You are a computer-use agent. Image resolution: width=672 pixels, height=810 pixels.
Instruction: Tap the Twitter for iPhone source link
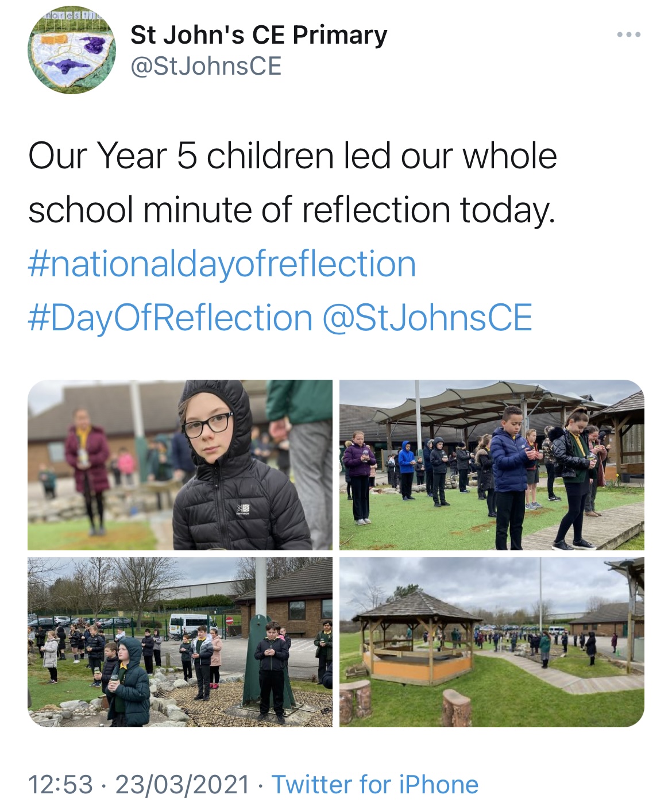tap(375, 785)
